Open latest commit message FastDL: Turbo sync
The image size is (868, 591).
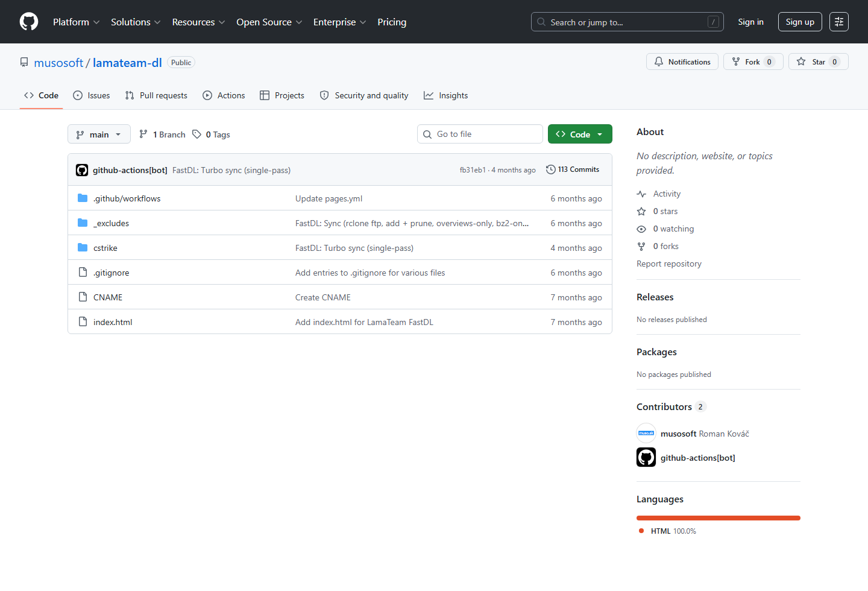(231, 170)
